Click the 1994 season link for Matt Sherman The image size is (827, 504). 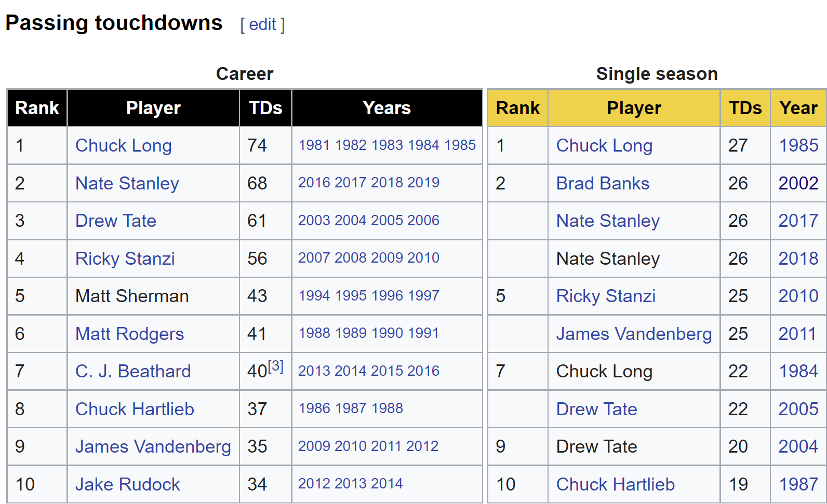(x=314, y=295)
